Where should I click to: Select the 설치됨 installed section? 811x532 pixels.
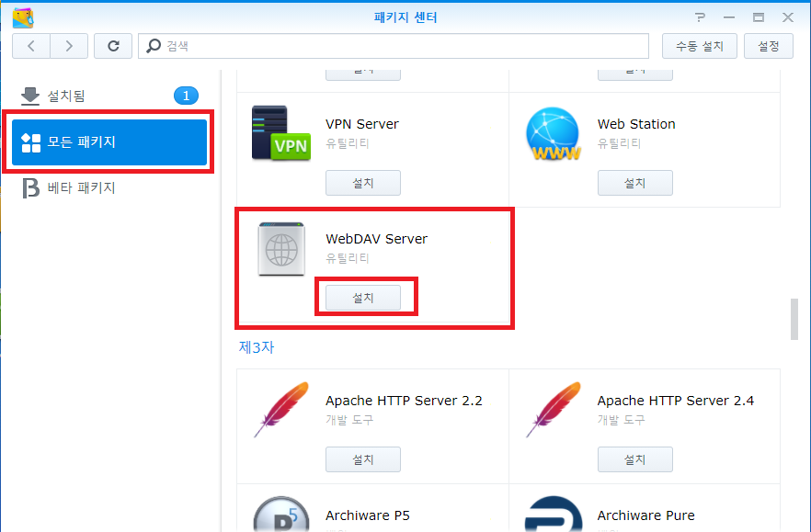[109, 96]
